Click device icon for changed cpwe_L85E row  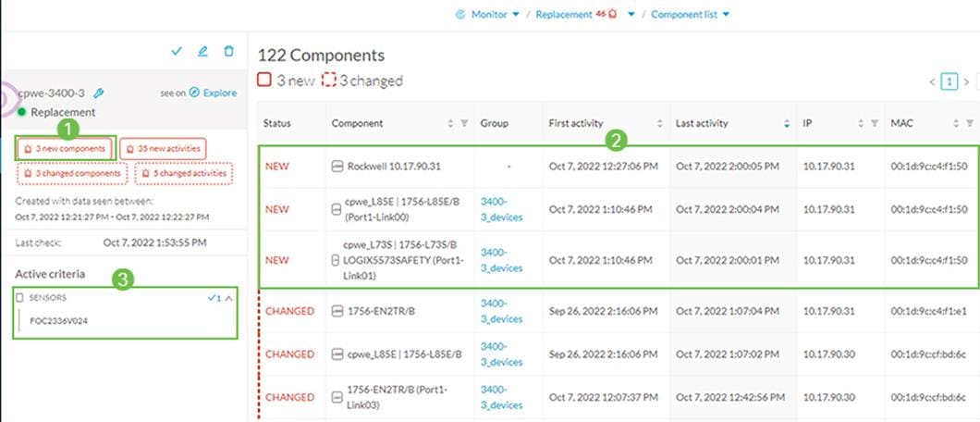pos(337,354)
